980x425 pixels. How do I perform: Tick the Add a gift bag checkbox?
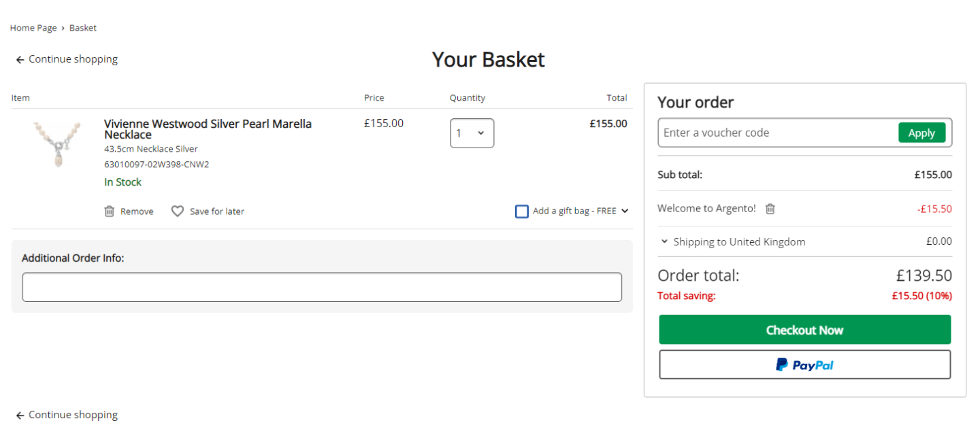(522, 211)
